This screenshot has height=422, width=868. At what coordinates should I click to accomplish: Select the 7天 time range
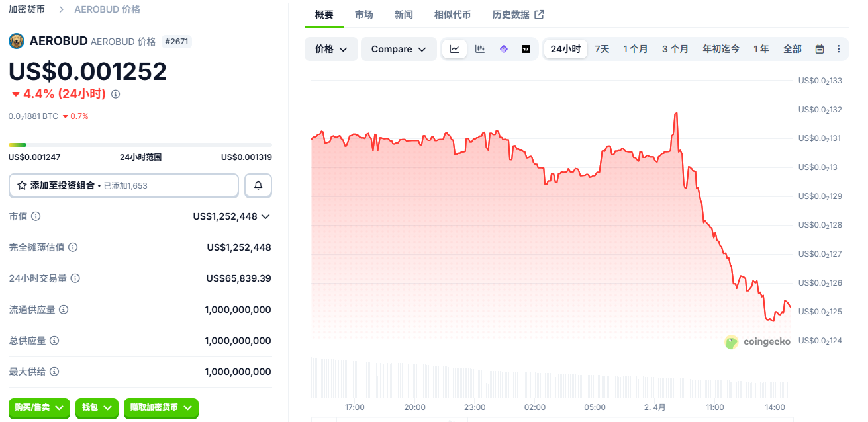(x=602, y=49)
